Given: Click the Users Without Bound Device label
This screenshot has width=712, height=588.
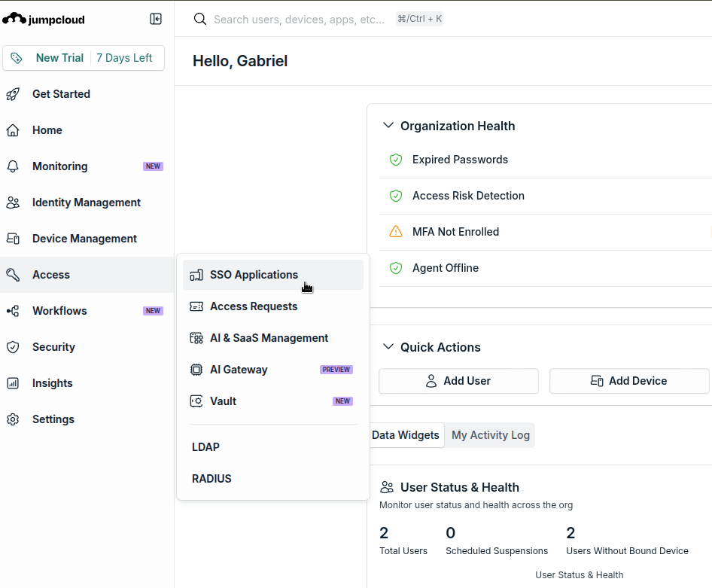Looking at the screenshot, I should point(627,551).
